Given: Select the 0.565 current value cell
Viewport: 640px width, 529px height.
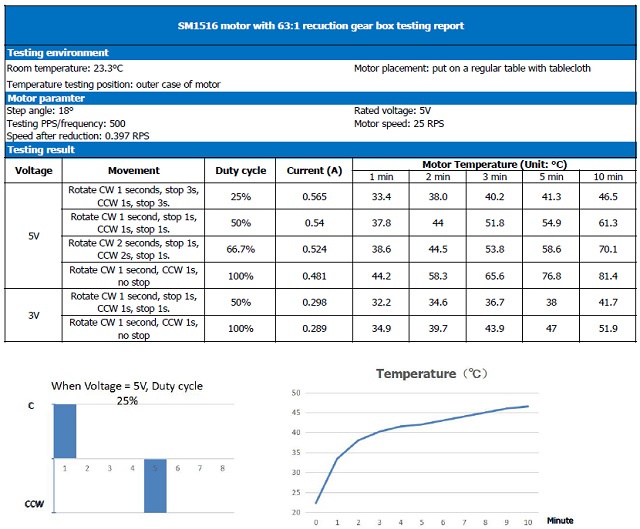Looking at the screenshot, I should point(313,197).
